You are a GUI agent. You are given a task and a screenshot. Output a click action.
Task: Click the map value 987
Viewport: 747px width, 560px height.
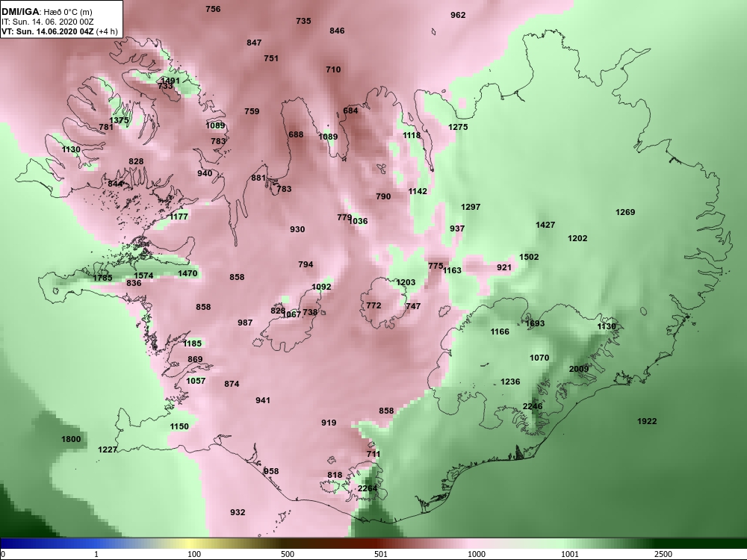(245, 323)
